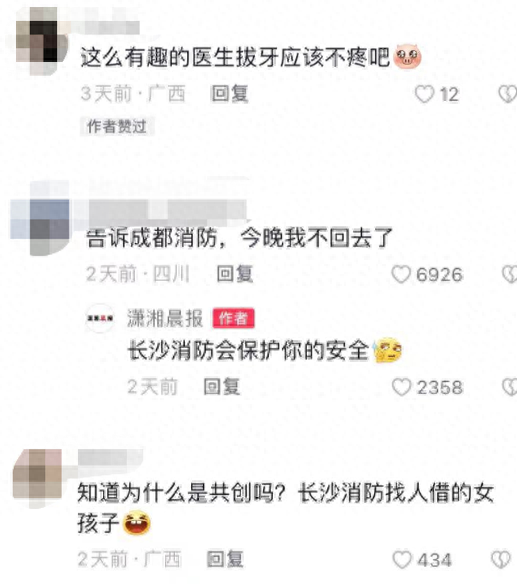Viewport: 517px width, 588px height.
Task: Like the author reply with 2358 likes
Action: [x=402, y=387]
